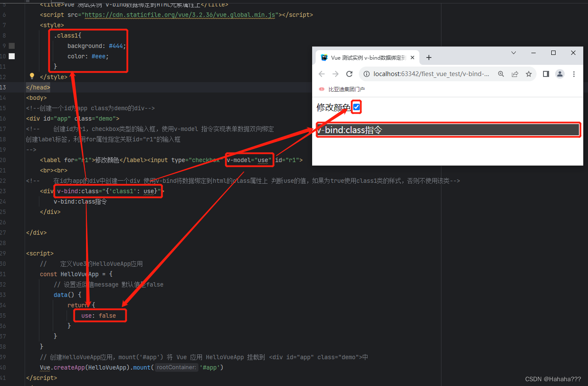
Task: Click the comment 设置返回值message 默认值是false
Action: (x=109, y=284)
